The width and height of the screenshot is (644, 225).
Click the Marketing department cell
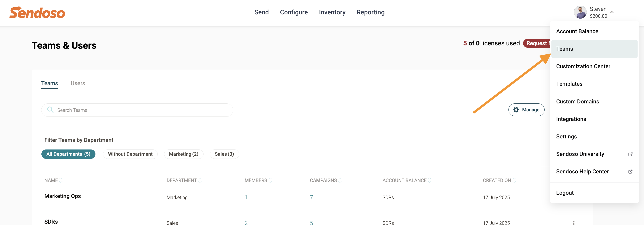pos(177,197)
